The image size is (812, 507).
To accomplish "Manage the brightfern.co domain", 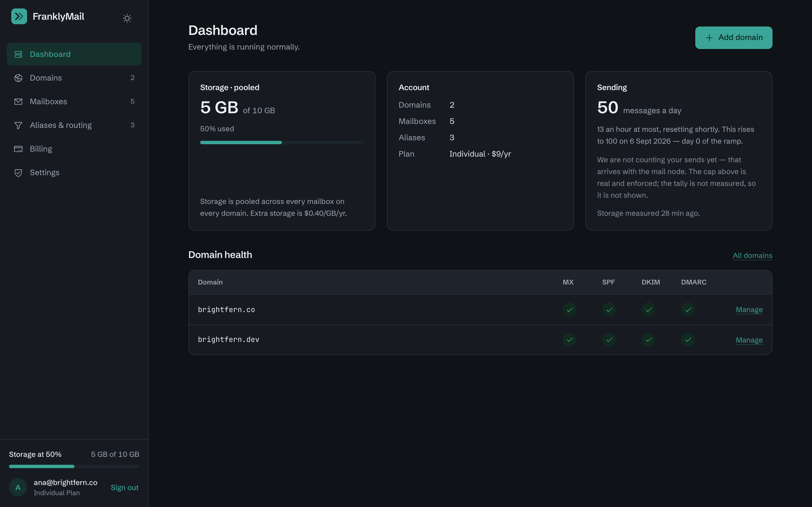I will (x=749, y=310).
